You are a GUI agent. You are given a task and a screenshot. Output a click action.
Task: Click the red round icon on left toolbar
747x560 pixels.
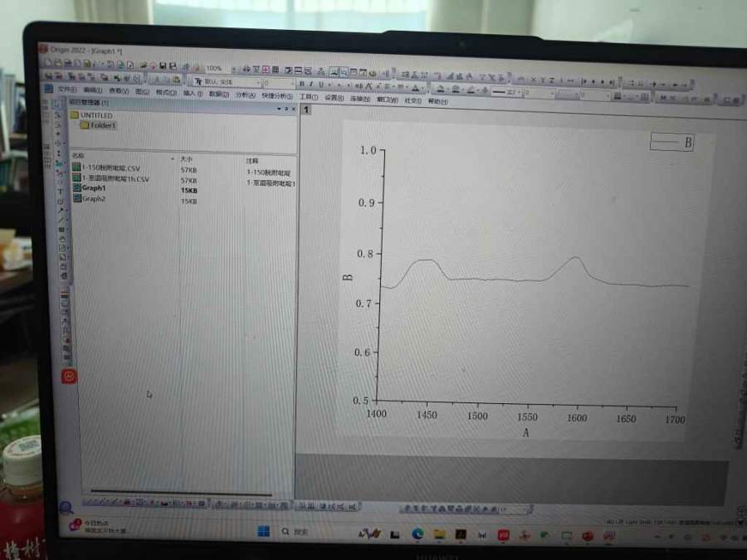click(69, 376)
